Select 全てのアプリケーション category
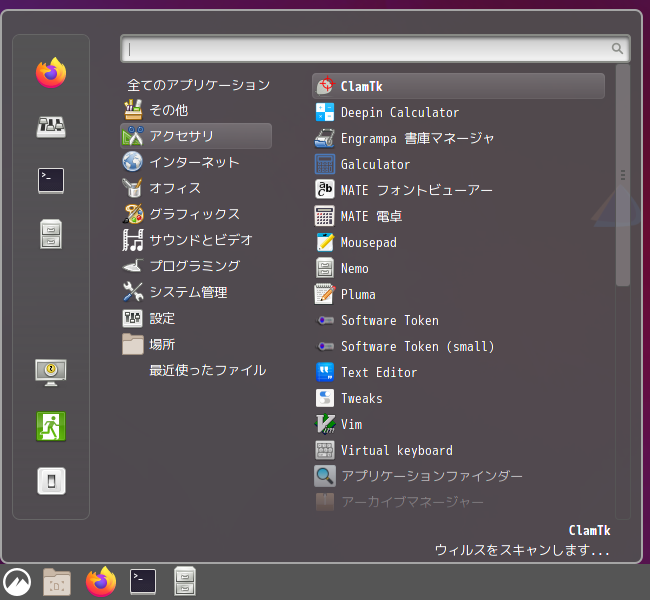The width and height of the screenshot is (650, 600). tap(196, 85)
